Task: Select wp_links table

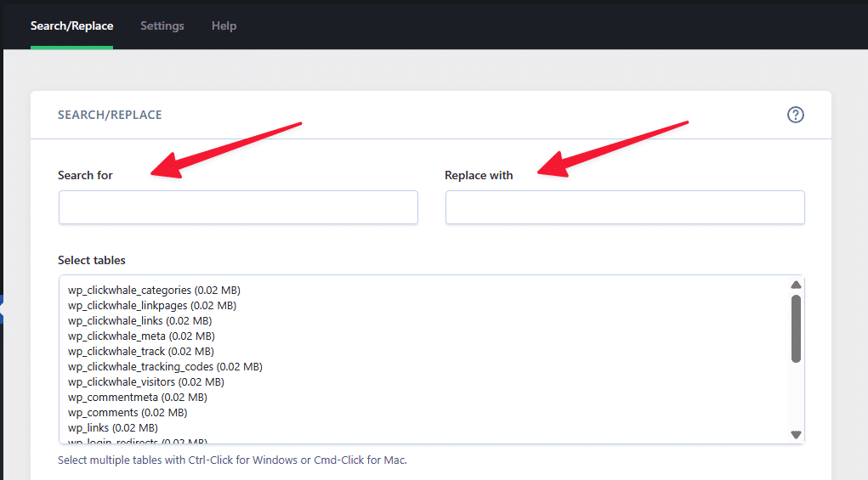Action: pyautogui.click(x=113, y=427)
